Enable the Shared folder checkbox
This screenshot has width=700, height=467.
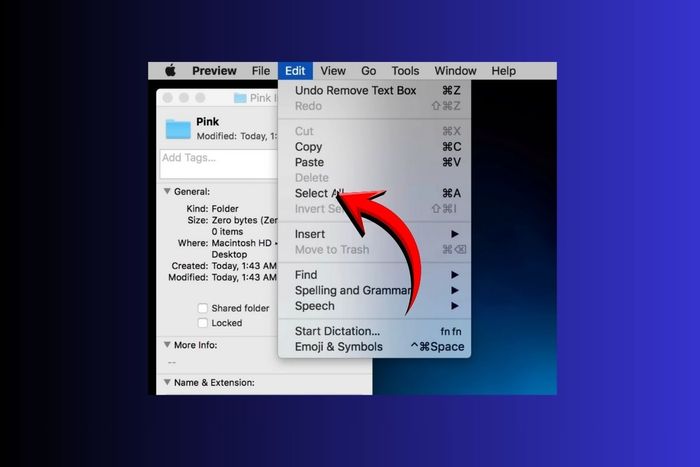pos(203,308)
